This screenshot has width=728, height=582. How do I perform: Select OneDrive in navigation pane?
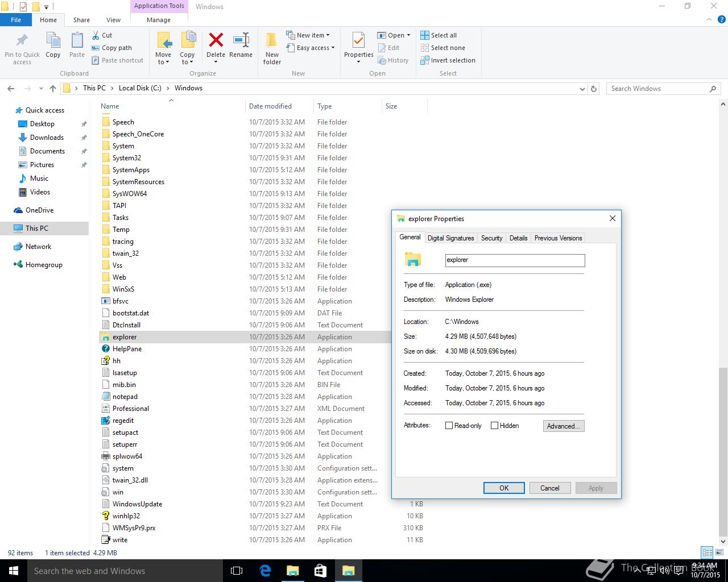point(39,210)
